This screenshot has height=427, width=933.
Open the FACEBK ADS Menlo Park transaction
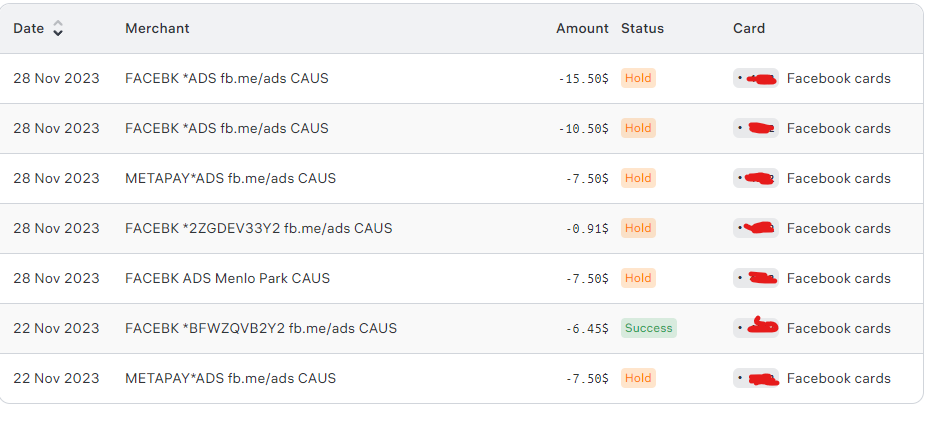click(x=227, y=278)
